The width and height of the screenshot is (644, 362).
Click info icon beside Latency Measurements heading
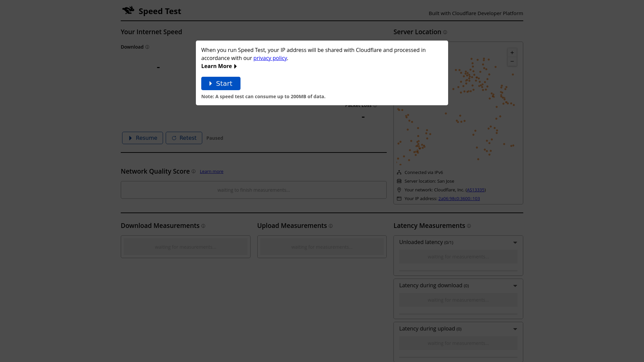(469, 226)
